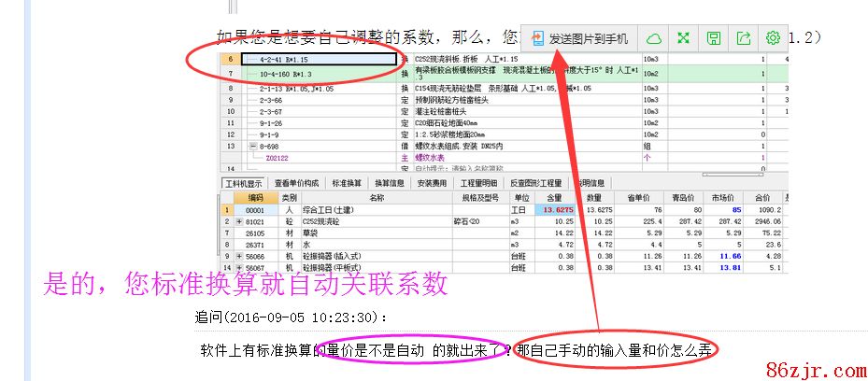Expand machine row 56066
The height and width of the screenshot is (381, 868).
[x=238, y=256]
